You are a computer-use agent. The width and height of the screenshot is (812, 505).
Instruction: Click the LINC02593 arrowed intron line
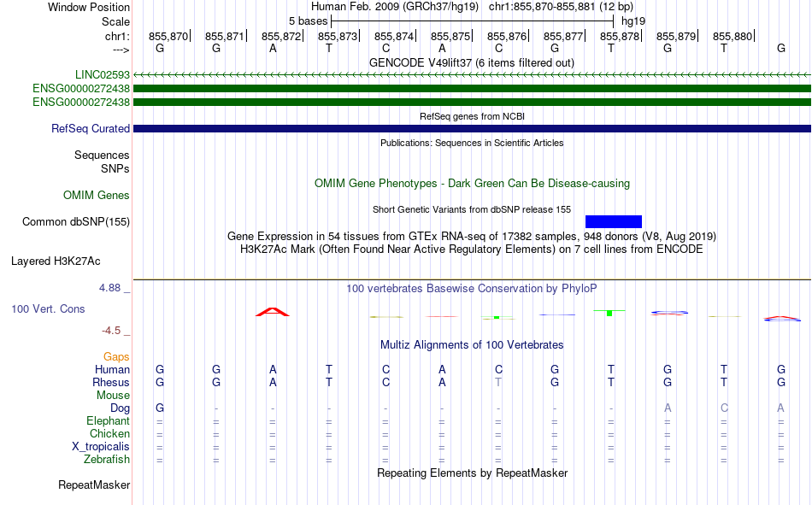pyautogui.click(x=472, y=74)
